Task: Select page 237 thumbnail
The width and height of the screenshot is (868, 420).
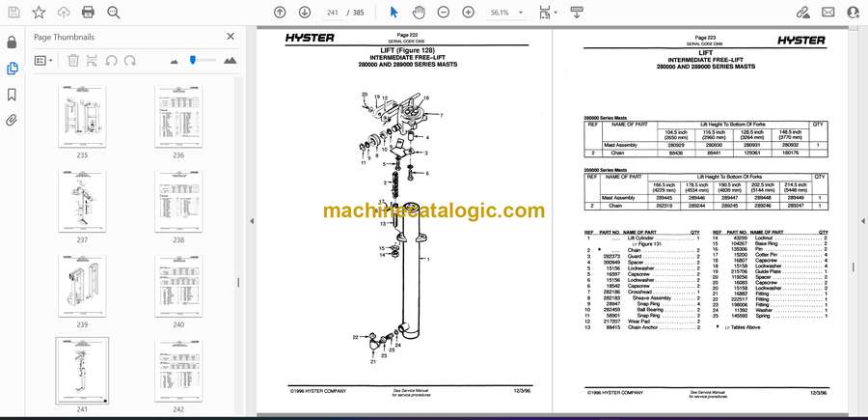Action: pos(82,201)
